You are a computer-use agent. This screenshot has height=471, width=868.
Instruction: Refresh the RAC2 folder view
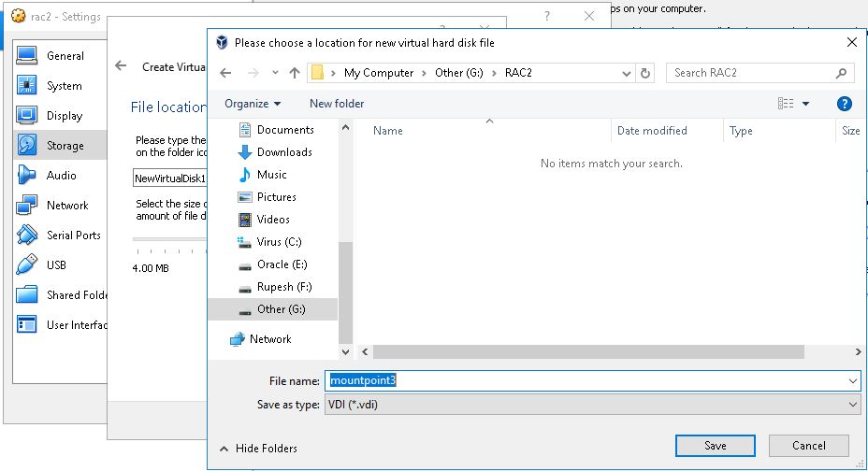tap(644, 73)
